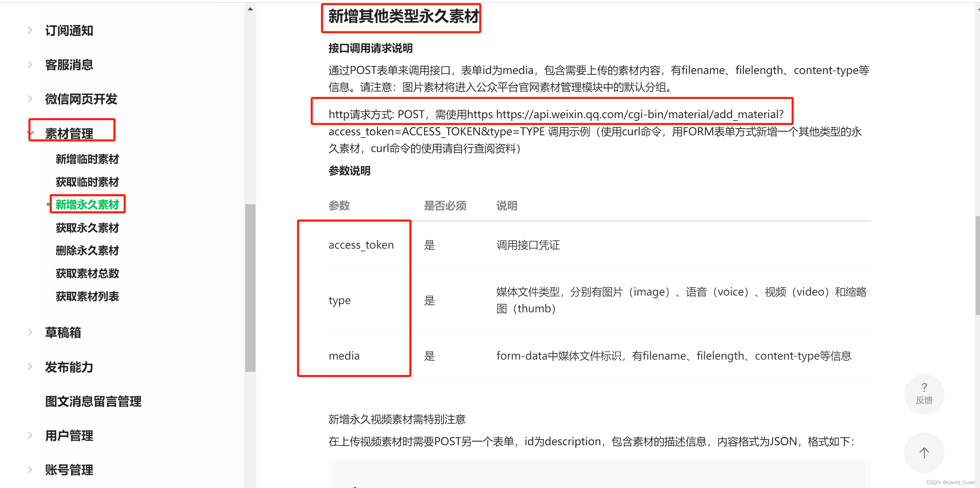Open 图文消息留言管理 menu item

(93, 401)
